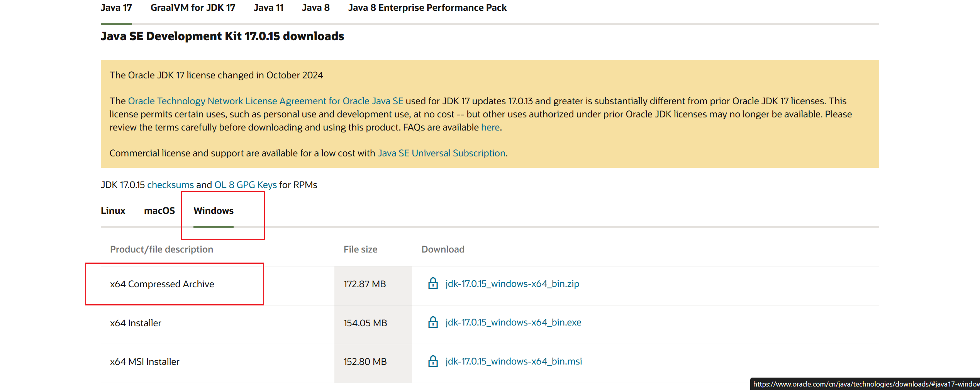Switch to the macOS platform tab

159,211
